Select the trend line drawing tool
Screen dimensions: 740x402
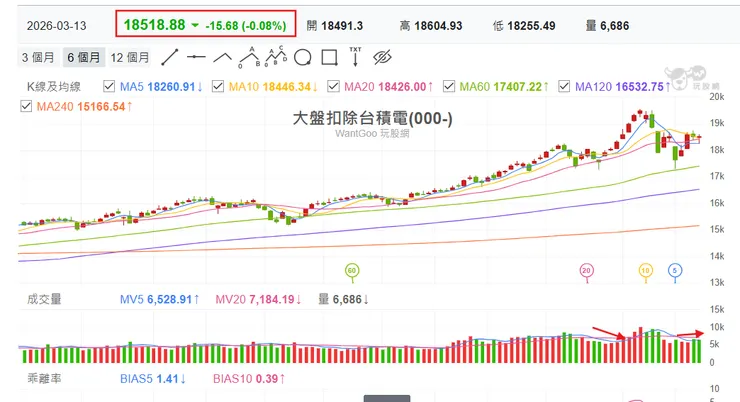[170, 58]
